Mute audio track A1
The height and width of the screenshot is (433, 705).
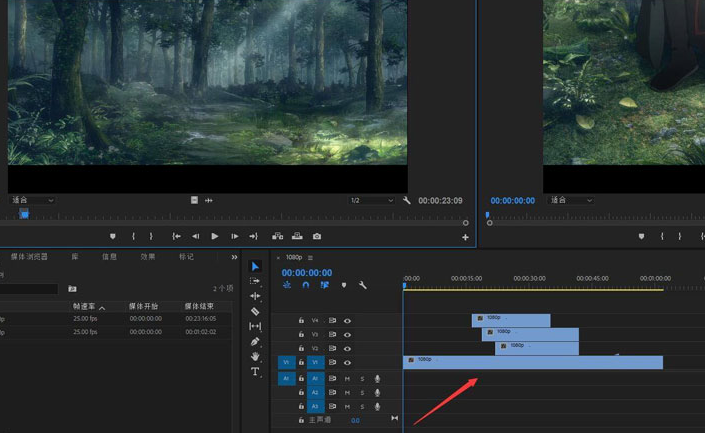click(x=347, y=379)
